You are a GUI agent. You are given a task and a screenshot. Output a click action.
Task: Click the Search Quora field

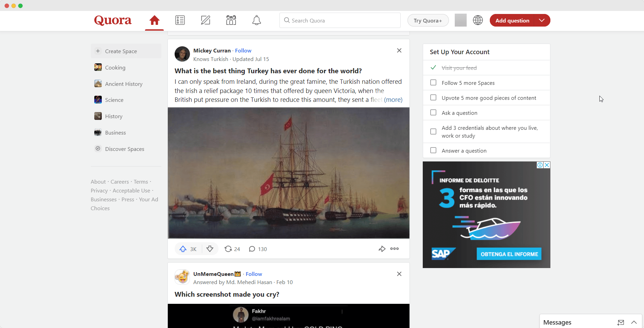click(340, 20)
